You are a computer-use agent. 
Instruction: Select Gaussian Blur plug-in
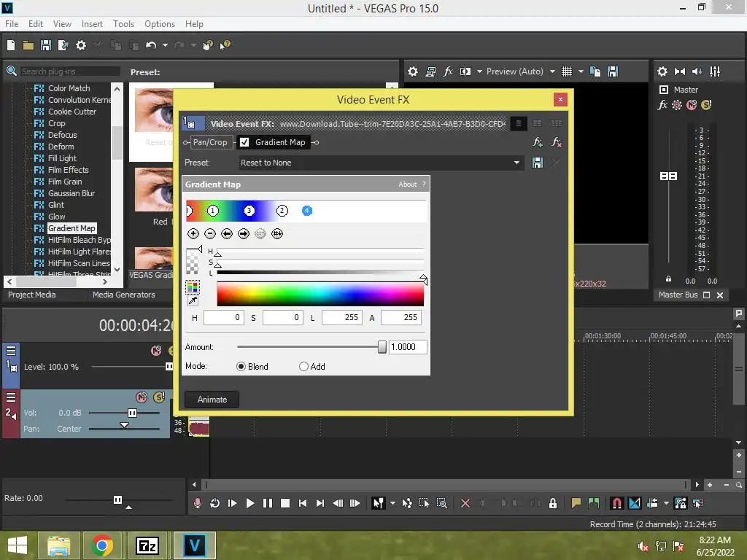tap(71, 193)
